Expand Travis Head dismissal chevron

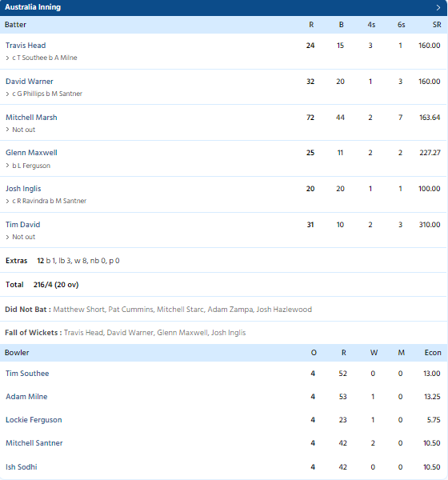click(7, 58)
